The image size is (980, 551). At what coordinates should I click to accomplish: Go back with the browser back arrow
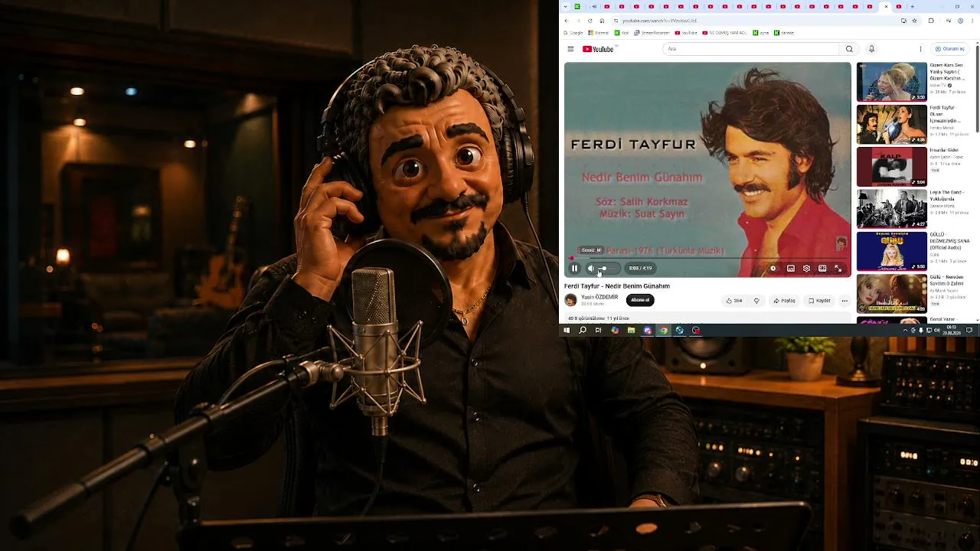(567, 21)
